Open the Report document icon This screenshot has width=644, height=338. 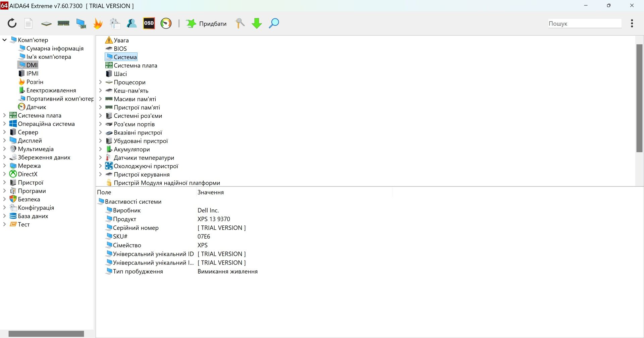(29, 23)
